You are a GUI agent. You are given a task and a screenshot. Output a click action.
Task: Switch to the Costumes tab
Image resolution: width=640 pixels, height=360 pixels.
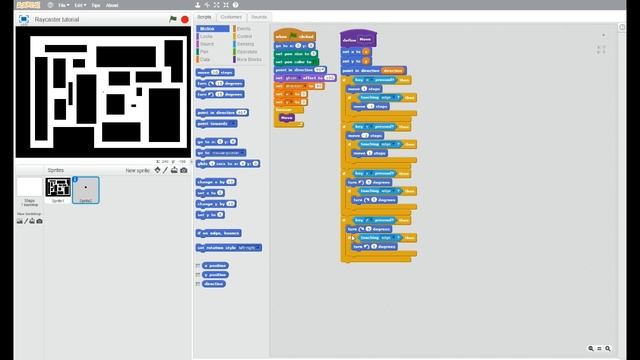click(231, 17)
